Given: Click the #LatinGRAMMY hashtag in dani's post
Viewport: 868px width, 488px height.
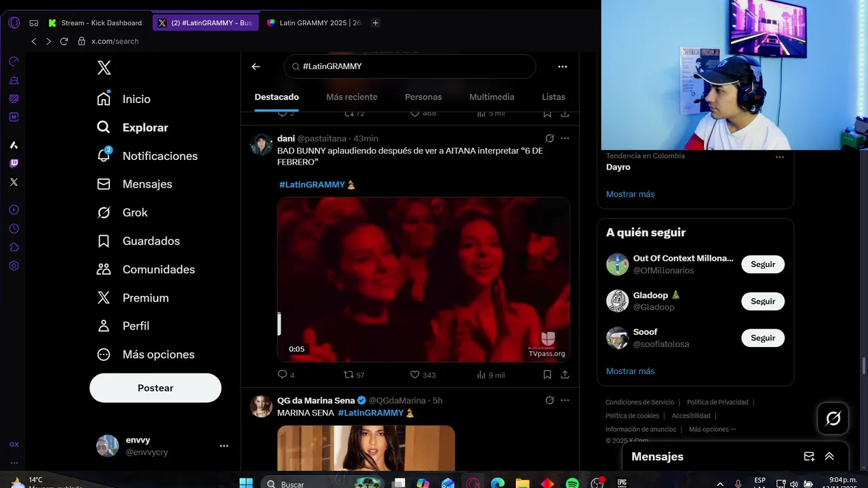Looking at the screenshot, I should 312,184.
